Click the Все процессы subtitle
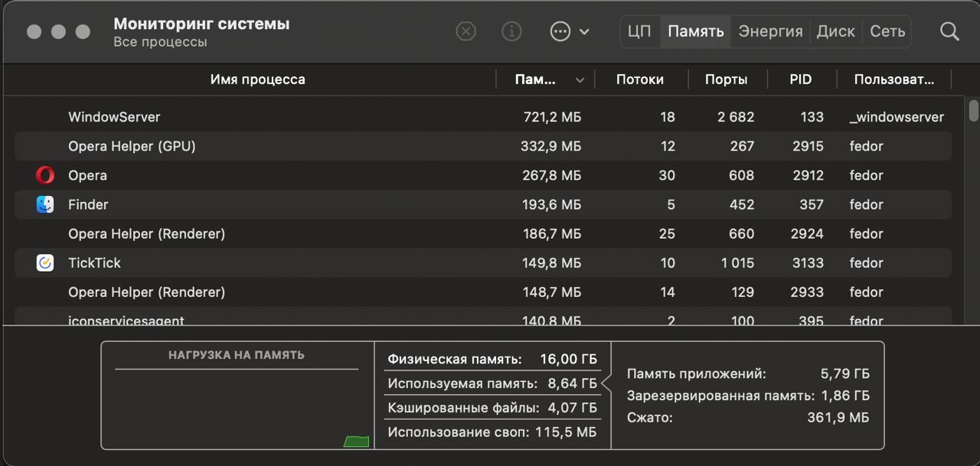This screenshot has height=466, width=980. point(160,42)
